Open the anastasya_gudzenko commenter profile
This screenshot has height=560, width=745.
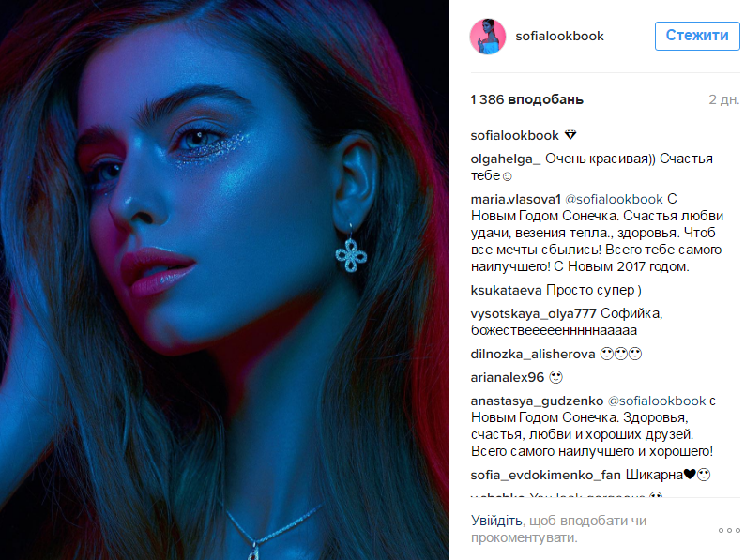537,401
